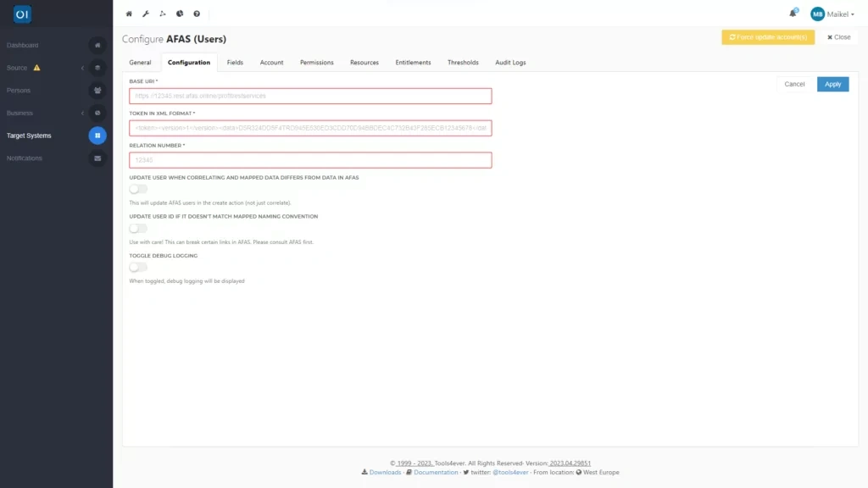Open the wrench tools icon in the top bar
Screen dimensions: 868x488
[146, 14]
